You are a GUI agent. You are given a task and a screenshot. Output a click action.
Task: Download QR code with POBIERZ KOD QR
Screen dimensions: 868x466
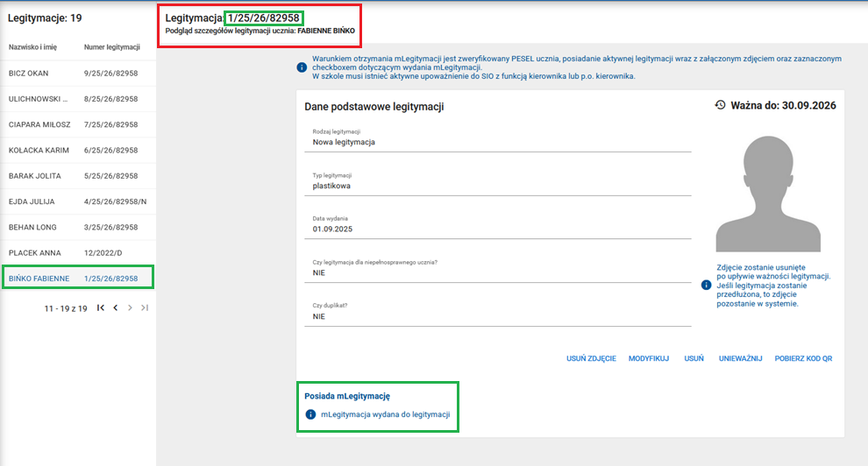(x=805, y=359)
